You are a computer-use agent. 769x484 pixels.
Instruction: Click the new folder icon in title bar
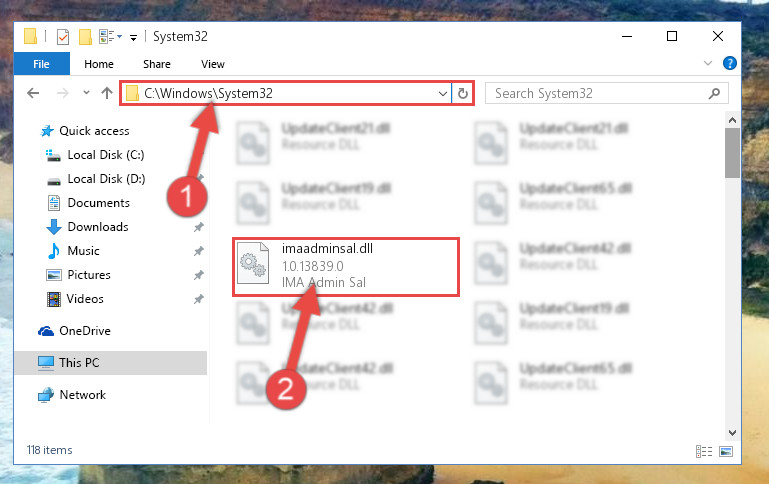(85, 37)
